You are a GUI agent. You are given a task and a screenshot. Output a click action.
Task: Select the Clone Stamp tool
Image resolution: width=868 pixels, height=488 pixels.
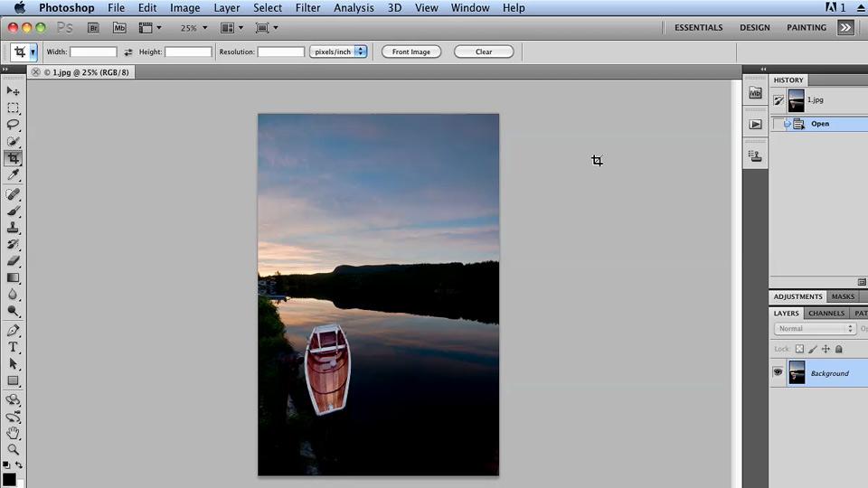(13, 228)
